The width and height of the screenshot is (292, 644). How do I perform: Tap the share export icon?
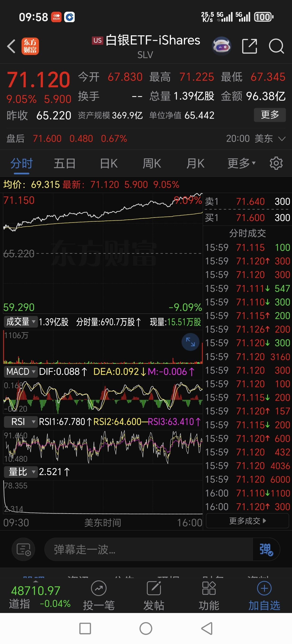(x=250, y=46)
